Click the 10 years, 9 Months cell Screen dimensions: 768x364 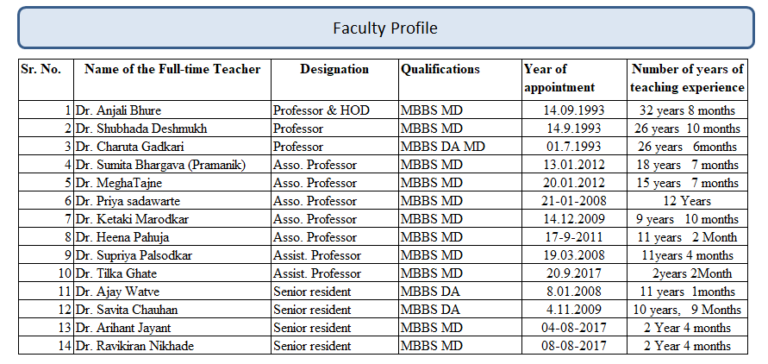[x=687, y=310]
